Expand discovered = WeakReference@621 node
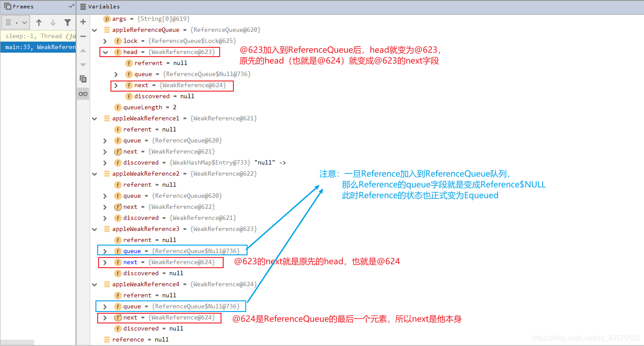The width and height of the screenshot is (644, 346). coord(105,218)
